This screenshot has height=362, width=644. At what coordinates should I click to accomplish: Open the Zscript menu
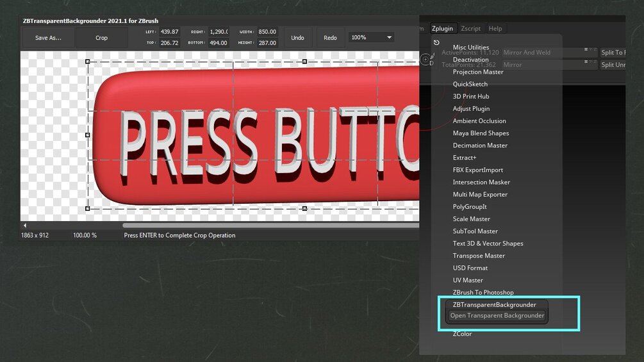[x=471, y=28]
